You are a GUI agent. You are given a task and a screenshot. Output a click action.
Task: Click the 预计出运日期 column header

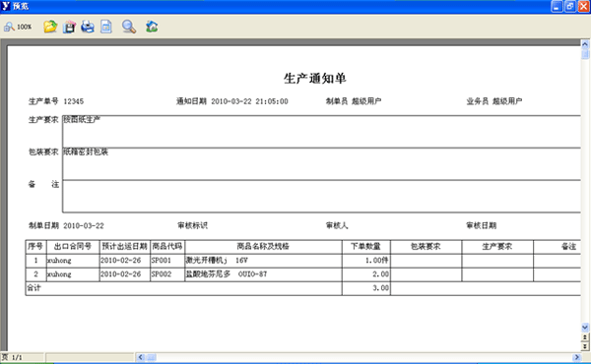(125, 247)
